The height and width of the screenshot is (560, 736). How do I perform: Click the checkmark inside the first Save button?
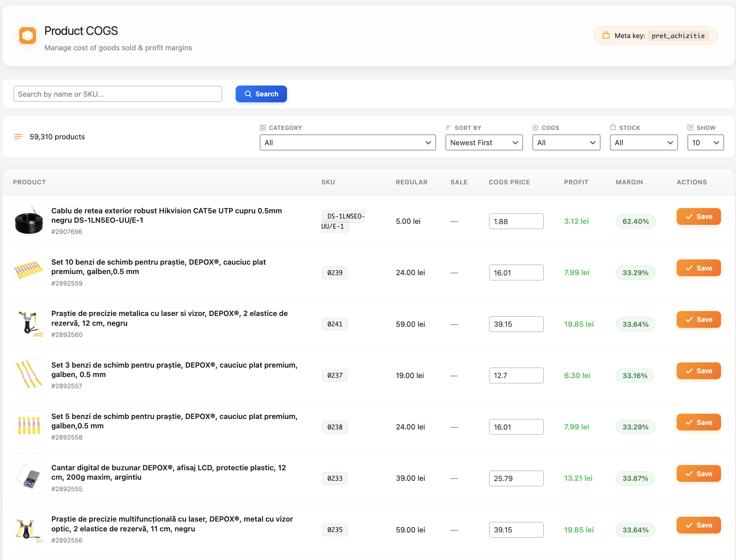click(x=689, y=216)
